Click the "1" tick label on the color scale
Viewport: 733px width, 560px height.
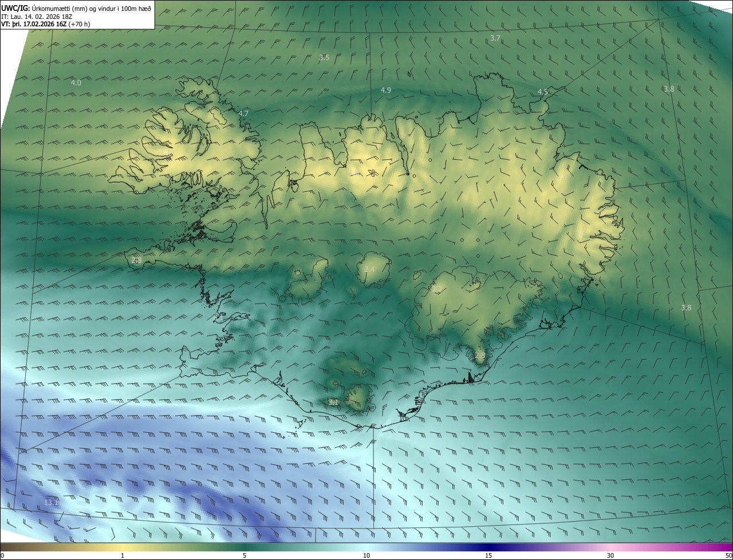click(123, 555)
